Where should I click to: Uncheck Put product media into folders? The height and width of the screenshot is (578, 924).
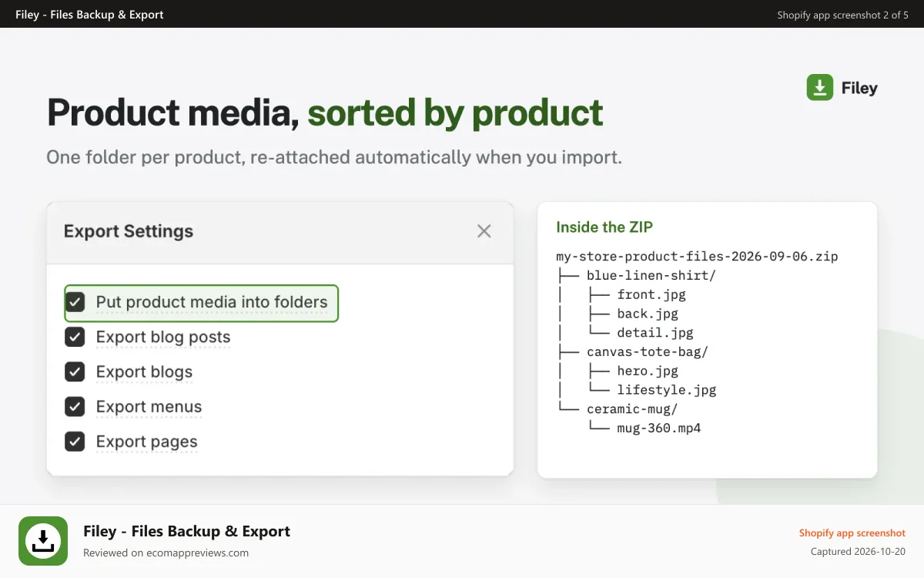point(75,302)
